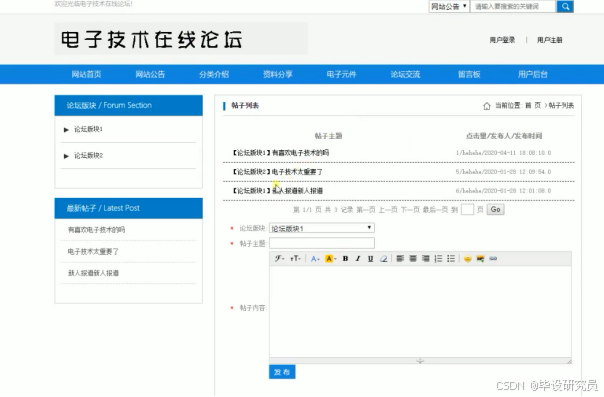The width and height of the screenshot is (604, 397).
Task: Open the 分类介绍 nav item
Action: point(214,74)
